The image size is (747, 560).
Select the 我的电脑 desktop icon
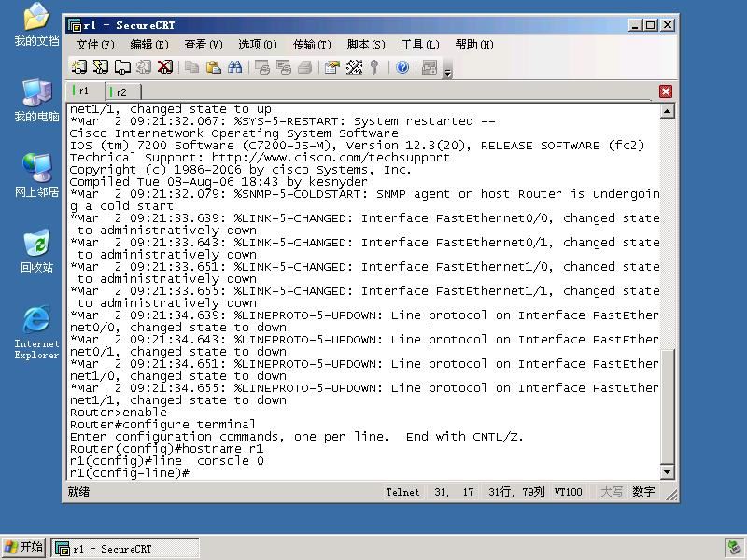(36, 101)
